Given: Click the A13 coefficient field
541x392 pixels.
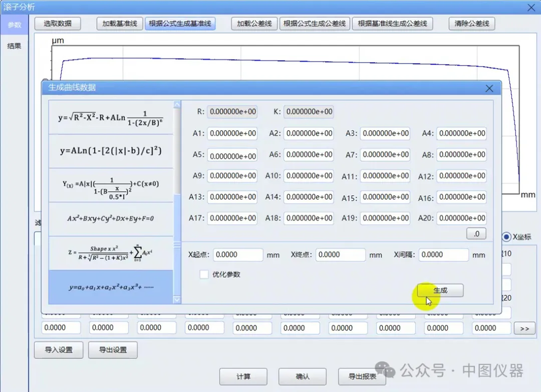Looking at the screenshot, I should 232,197.
